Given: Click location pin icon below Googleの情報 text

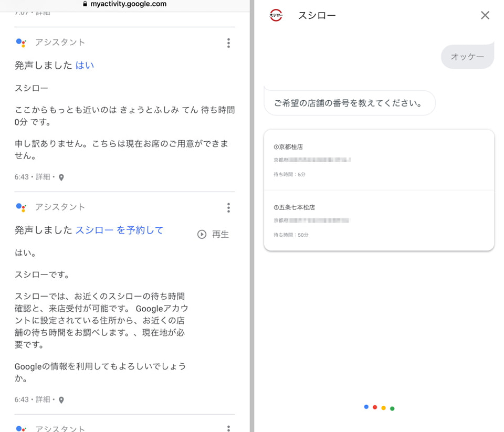Looking at the screenshot, I should [61, 400].
